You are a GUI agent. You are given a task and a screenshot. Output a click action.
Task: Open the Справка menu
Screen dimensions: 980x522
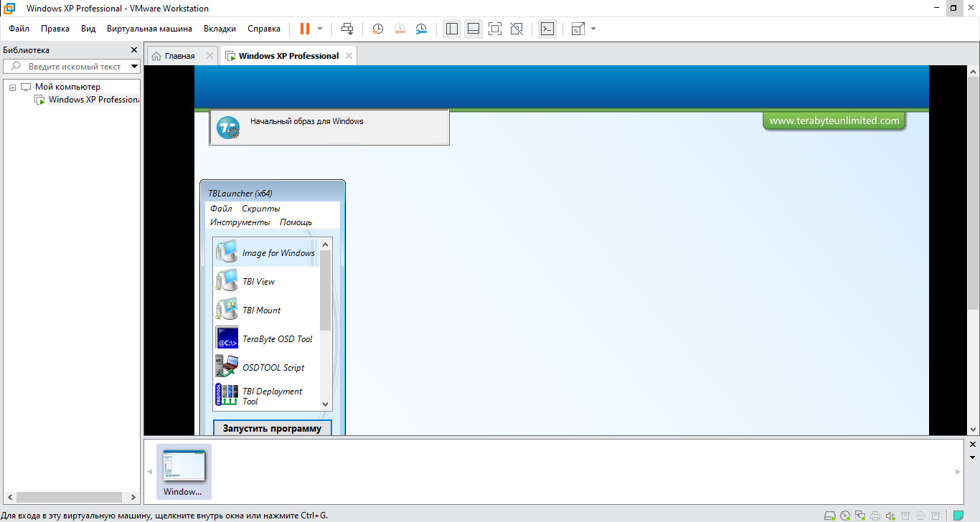pos(264,29)
